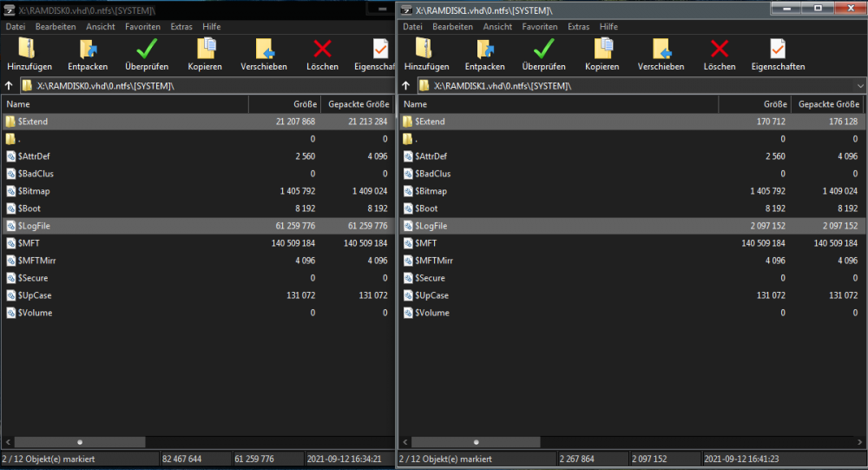
Task: Open the Favoriten menu in RAMDISK1 window
Action: (540, 27)
